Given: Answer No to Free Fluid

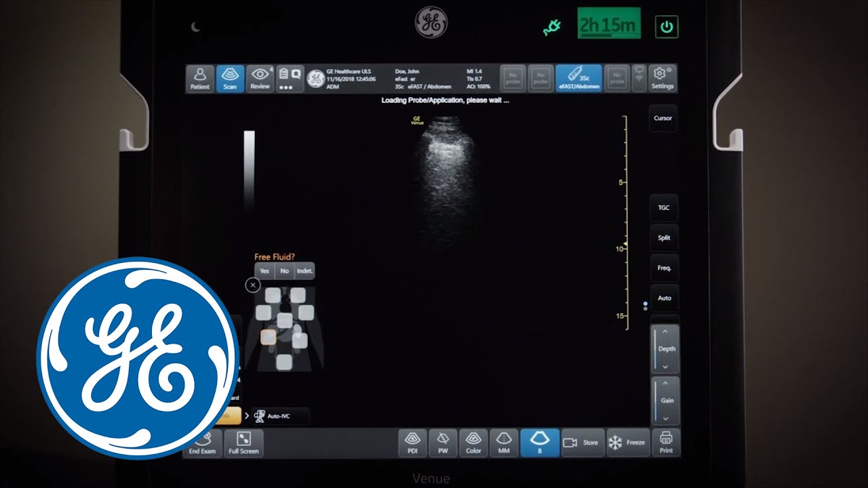Looking at the screenshot, I should tap(284, 270).
